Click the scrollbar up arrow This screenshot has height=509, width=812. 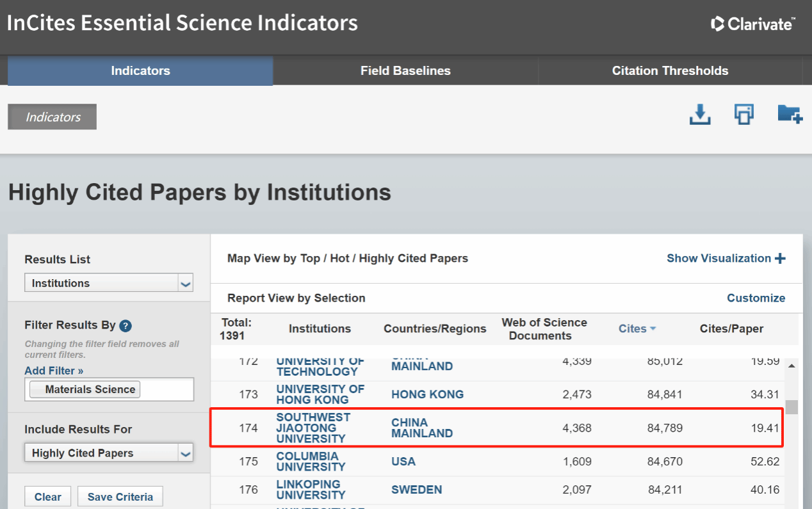click(792, 366)
